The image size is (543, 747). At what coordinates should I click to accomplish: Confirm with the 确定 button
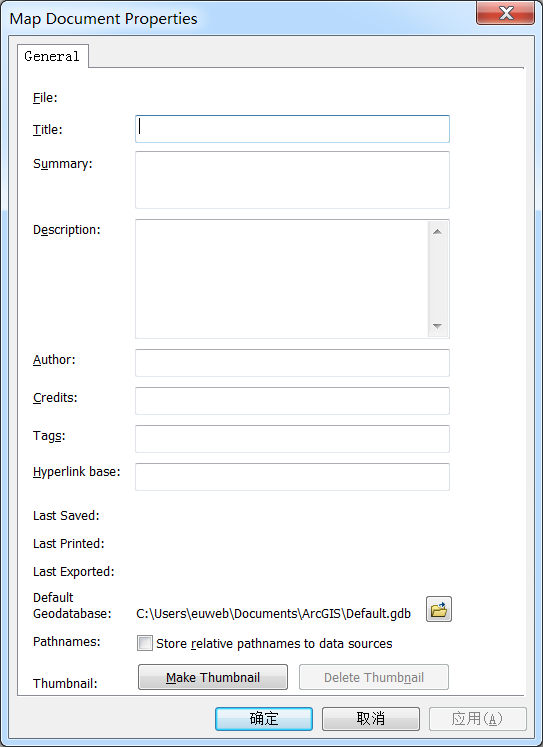click(x=264, y=718)
